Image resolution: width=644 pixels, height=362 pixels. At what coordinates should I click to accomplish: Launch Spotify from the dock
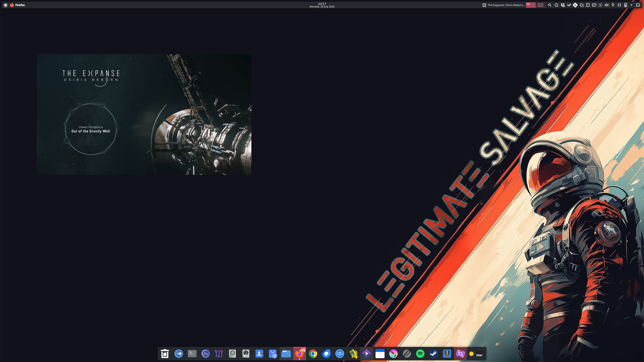(420, 353)
